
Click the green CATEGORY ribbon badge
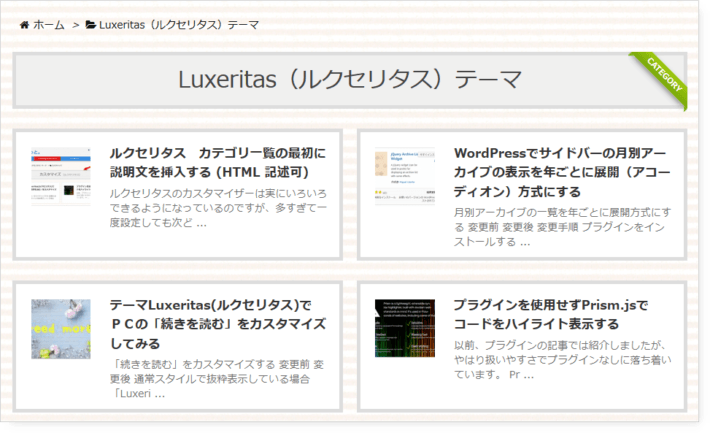[x=663, y=76]
